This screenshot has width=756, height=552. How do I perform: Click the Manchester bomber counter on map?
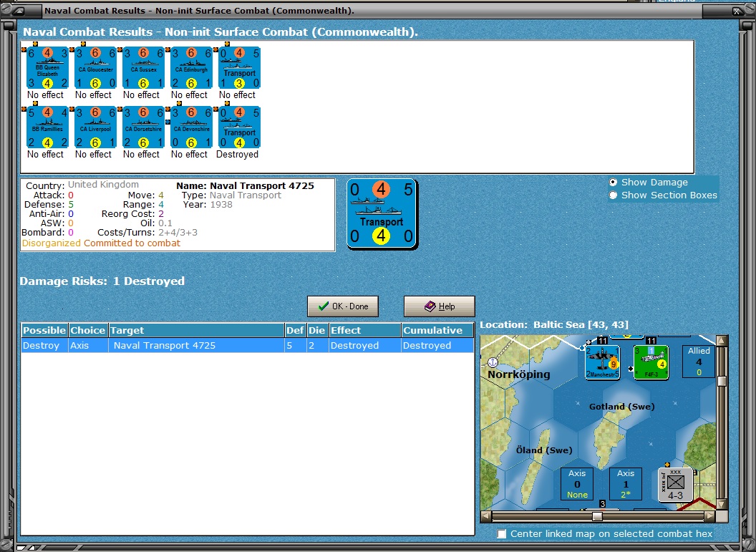(603, 362)
